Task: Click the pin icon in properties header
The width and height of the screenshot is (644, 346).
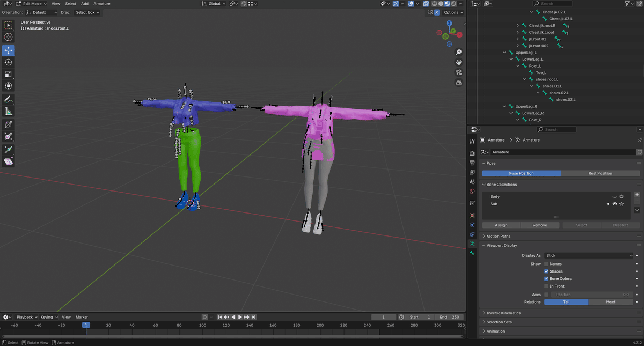Action: [x=639, y=140]
